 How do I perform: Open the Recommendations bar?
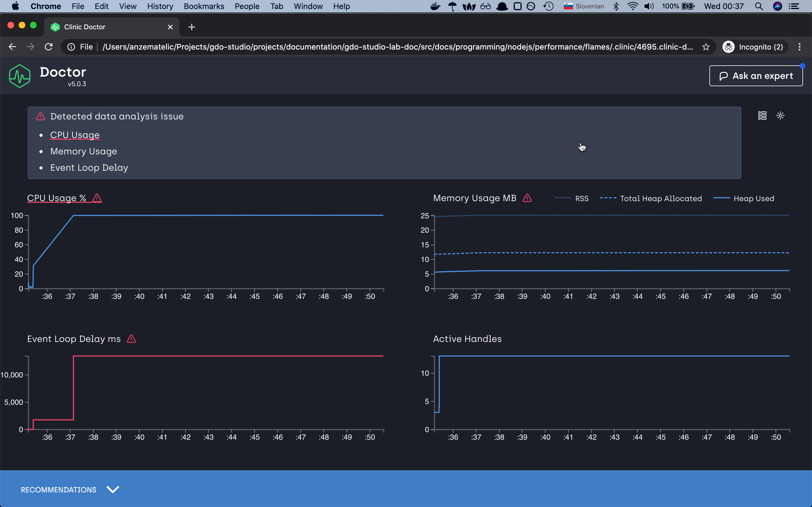coord(59,490)
